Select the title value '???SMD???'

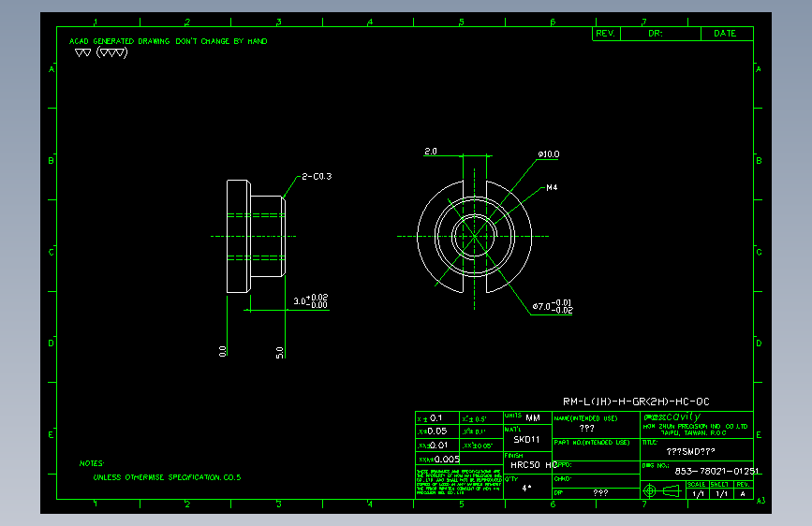690,451
